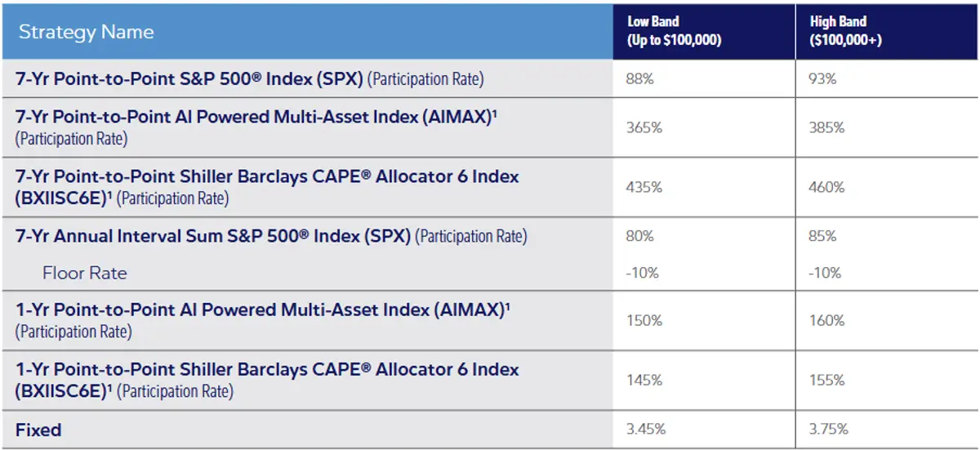Select the 1-Yr Shiller Barclays CAPE strategy label

267,370
